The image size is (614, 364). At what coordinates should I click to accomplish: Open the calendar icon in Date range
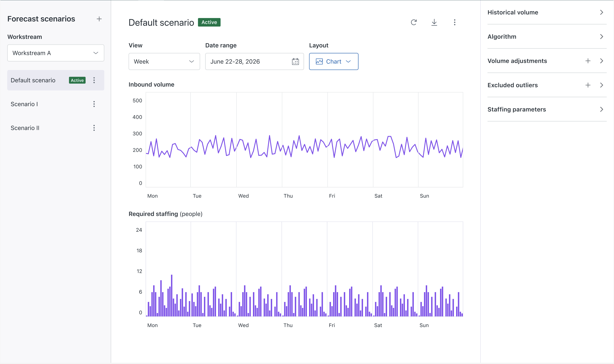pos(295,62)
